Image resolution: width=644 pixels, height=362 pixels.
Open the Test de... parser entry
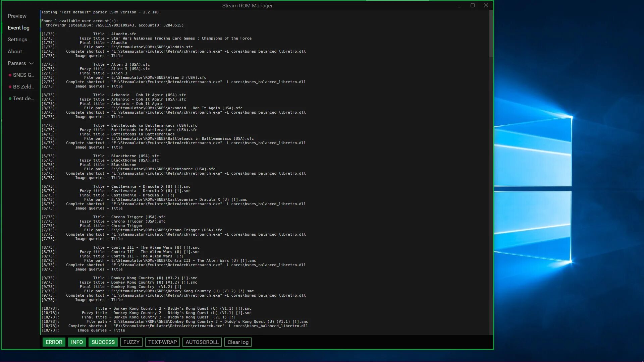(x=23, y=98)
